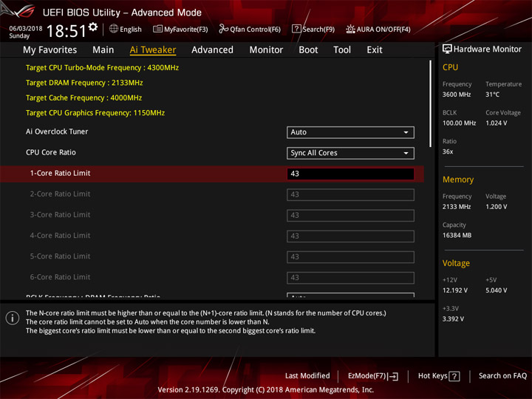Click the EzMode exit arrow icon
The width and height of the screenshot is (532, 399).
[393, 376]
